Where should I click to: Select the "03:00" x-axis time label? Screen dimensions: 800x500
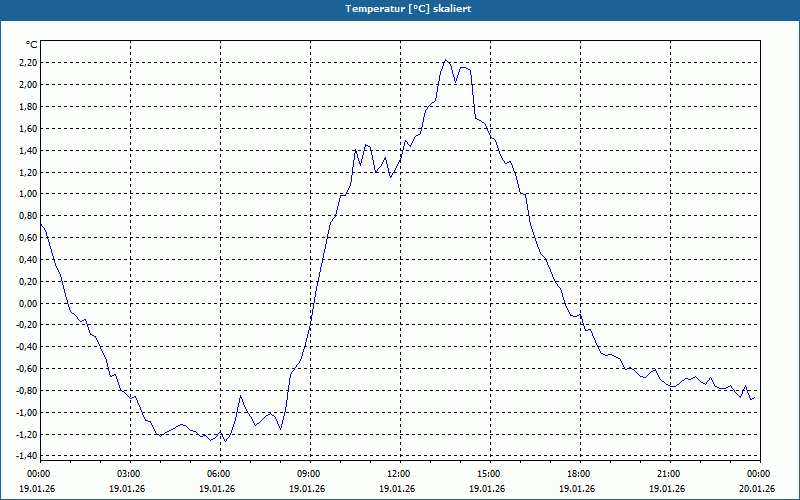[x=130, y=474]
